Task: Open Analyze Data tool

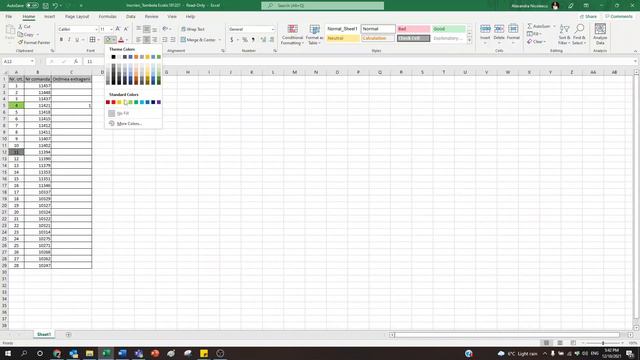Action: (600, 34)
